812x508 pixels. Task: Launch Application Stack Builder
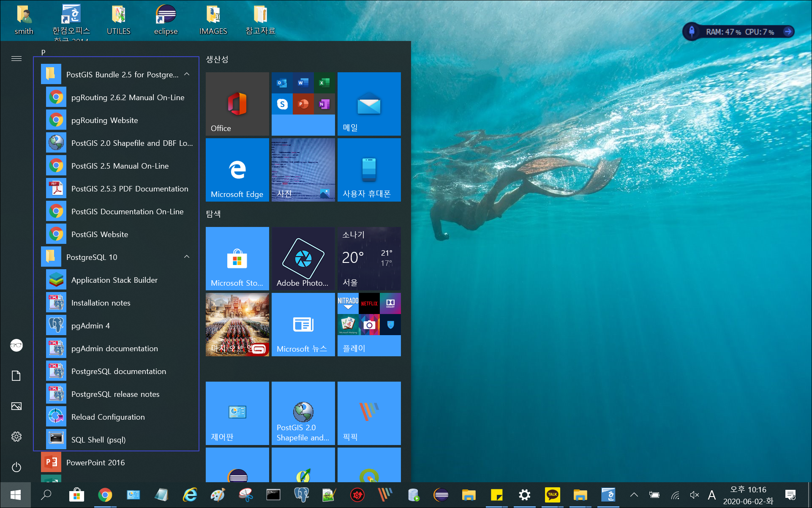[x=116, y=280]
